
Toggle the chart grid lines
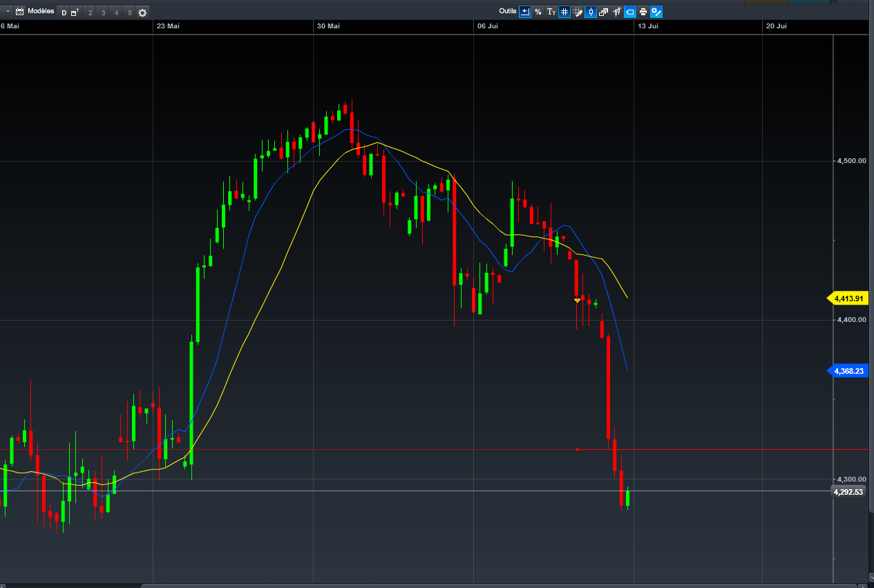click(x=564, y=12)
